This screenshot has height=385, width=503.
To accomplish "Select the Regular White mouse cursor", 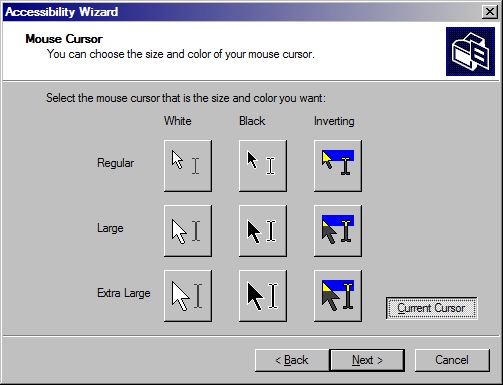I will (188, 166).
